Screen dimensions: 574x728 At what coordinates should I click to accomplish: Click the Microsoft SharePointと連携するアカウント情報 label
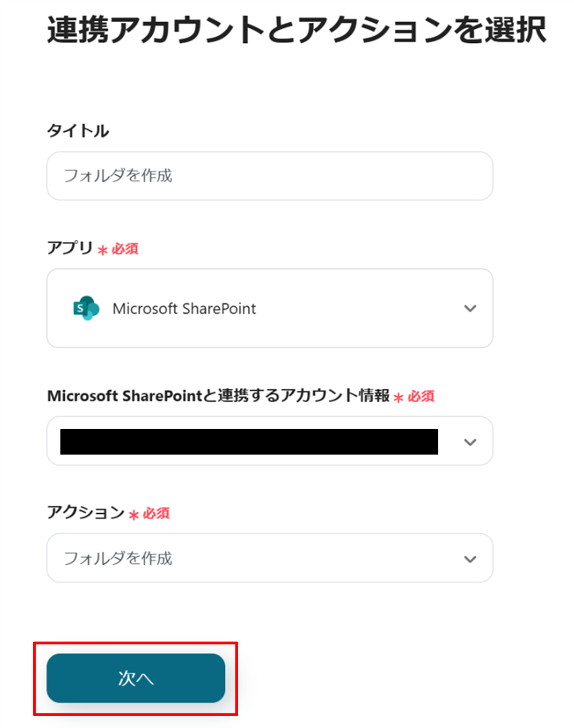pyautogui.click(x=218, y=396)
